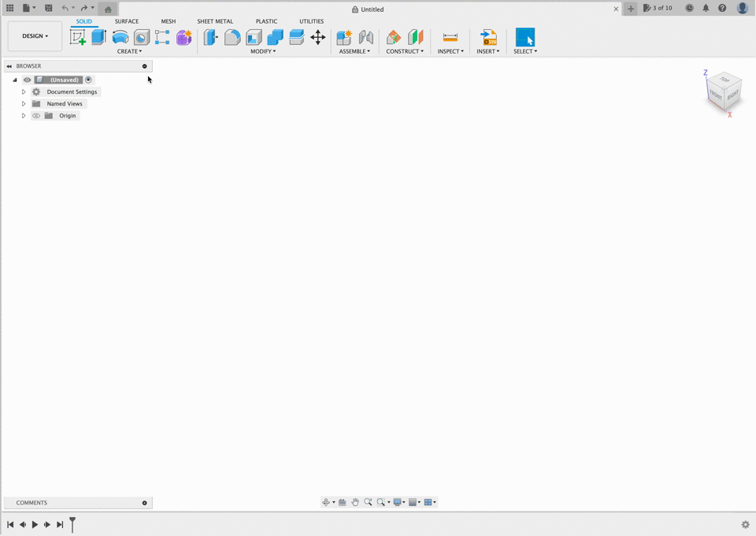Open the SHEET METAL ribbon tab
The image size is (756, 536).
(215, 21)
